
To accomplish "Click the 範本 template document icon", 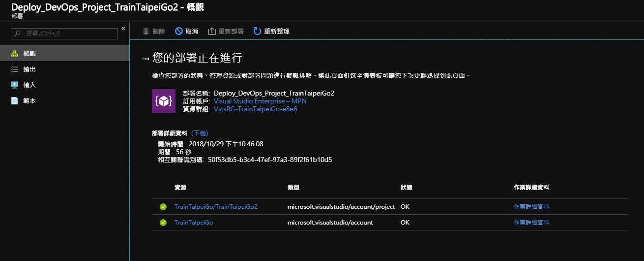I will click(x=15, y=100).
